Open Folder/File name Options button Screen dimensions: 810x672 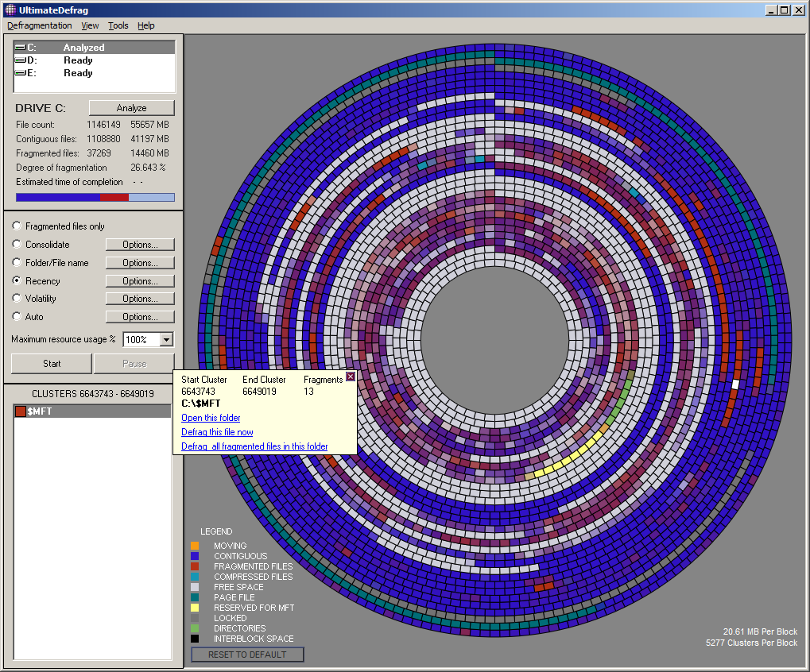point(140,263)
